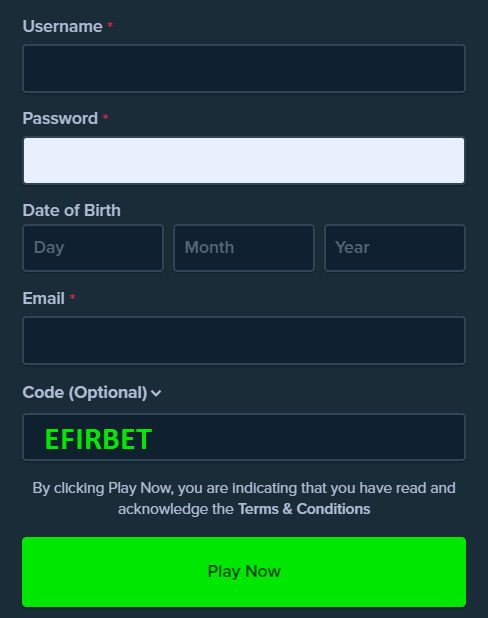This screenshot has width=488, height=618.
Task: Click the Username label text
Action: pyautogui.click(x=62, y=26)
